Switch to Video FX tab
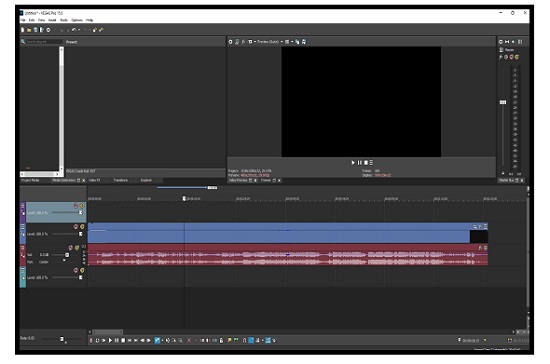 pos(95,180)
